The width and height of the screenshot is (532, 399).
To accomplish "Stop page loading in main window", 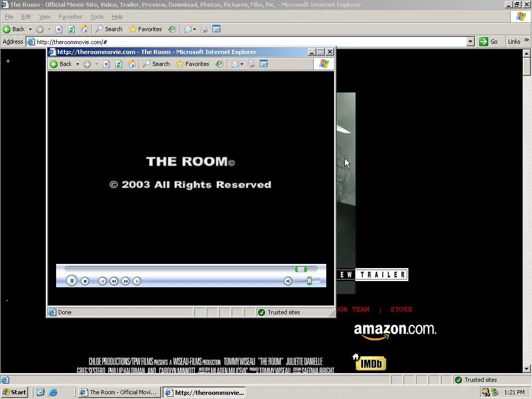I will (59, 29).
